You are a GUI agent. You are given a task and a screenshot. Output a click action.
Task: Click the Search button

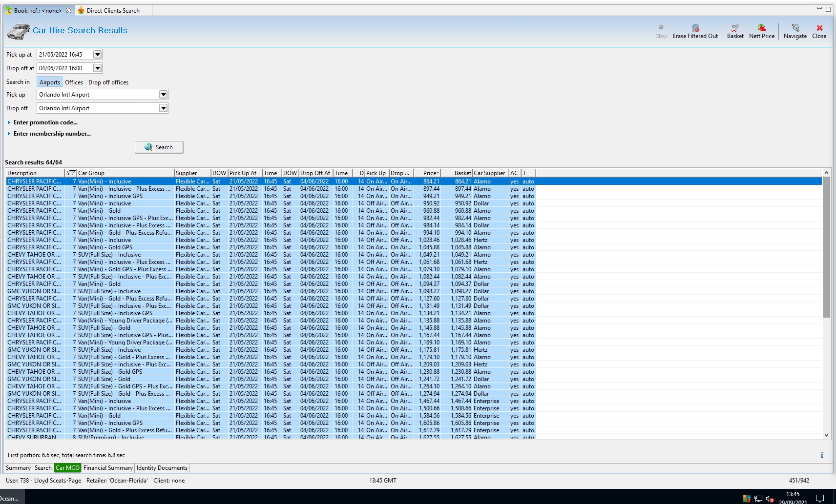pos(159,147)
